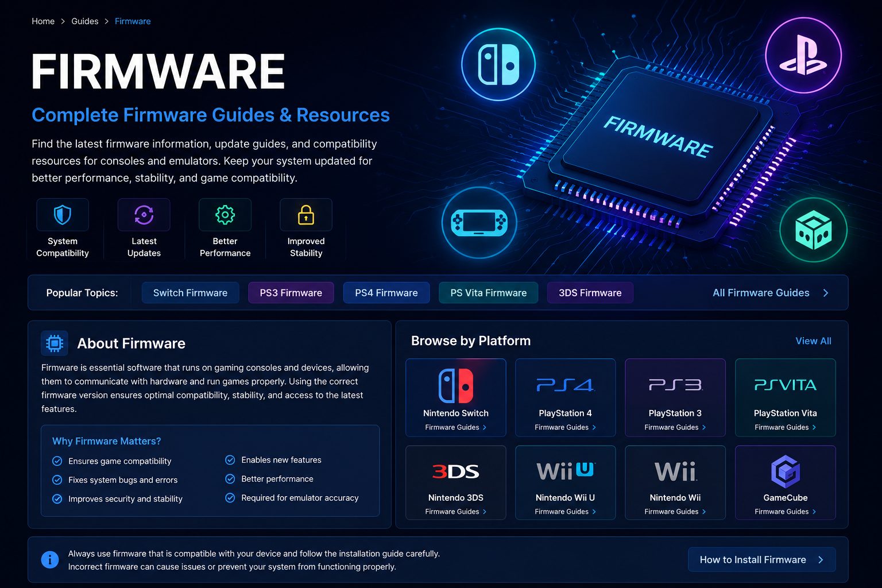Screen dimensions: 882x588
Task: Click Nintendo Wii U Firmware Guides arrow
Action: [594, 512]
